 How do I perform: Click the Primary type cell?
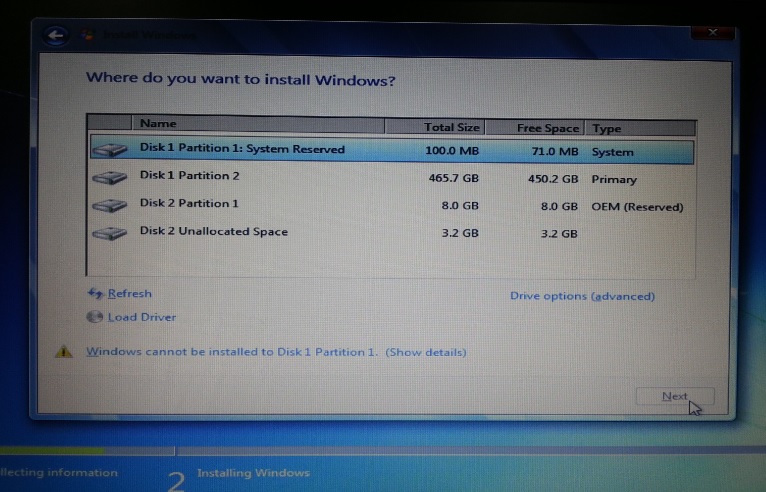614,179
